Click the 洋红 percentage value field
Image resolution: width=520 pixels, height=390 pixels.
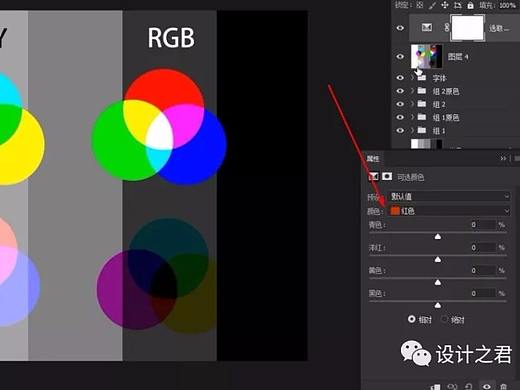[x=482, y=248]
